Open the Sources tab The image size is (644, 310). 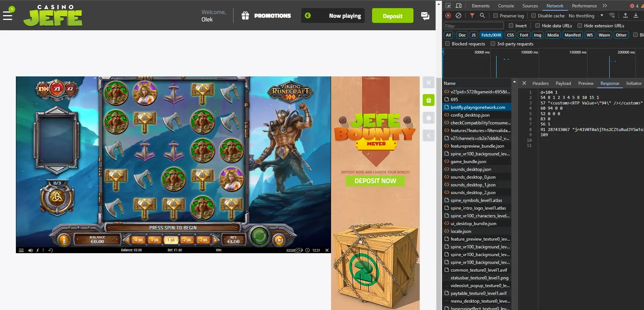(x=530, y=6)
